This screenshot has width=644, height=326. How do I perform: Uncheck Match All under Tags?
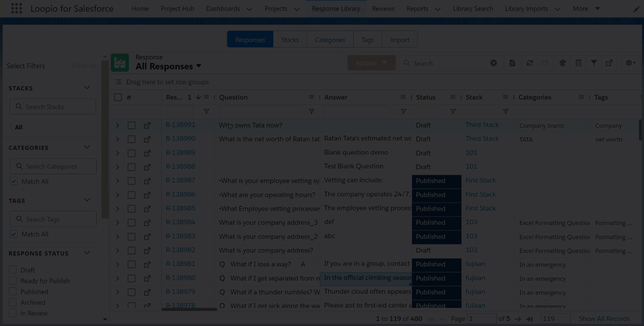tap(13, 234)
